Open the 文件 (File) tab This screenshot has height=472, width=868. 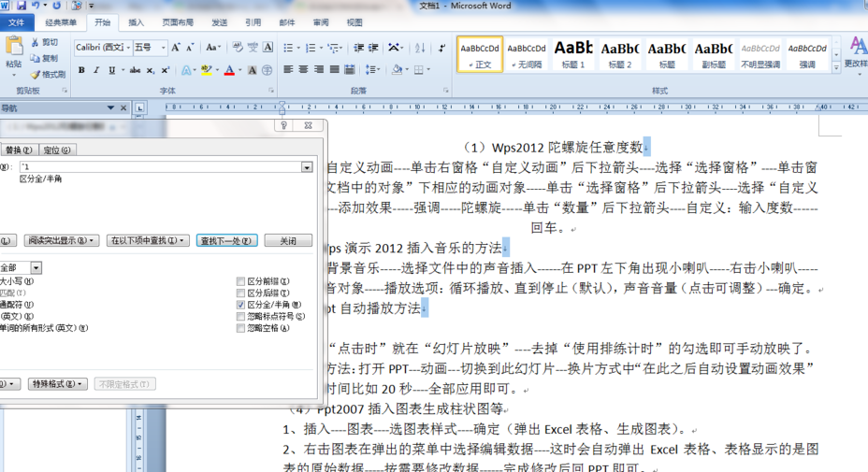click(17, 22)
